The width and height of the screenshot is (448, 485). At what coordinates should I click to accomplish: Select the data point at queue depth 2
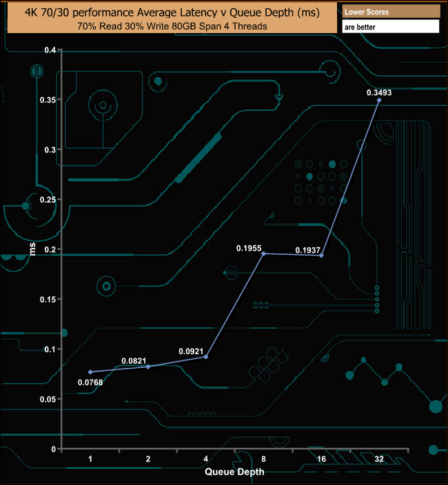point(148,367)
